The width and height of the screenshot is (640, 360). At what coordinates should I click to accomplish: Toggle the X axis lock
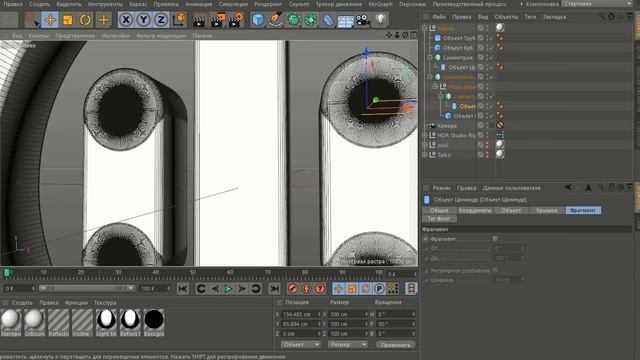click(x=126, y=20)
